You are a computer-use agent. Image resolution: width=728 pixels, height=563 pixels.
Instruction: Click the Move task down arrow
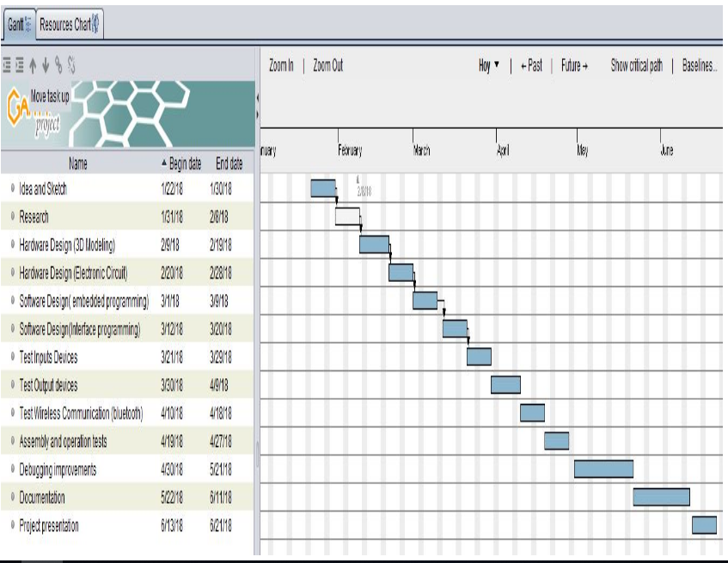(x=46, y=64)
